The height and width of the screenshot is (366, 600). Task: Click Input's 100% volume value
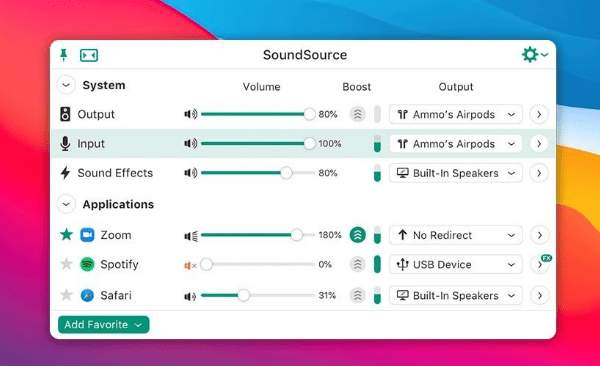[330, 144]
